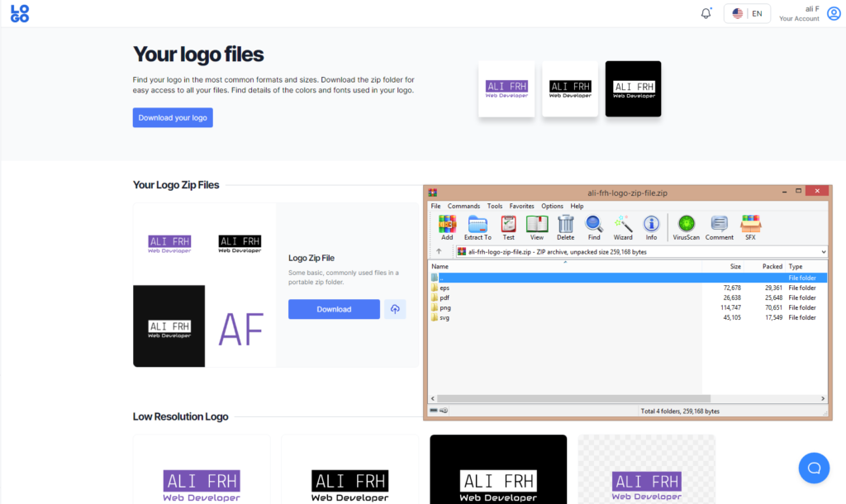846x504 pixels.
Task: Run the Test archive tool
Action: pyautogui.click(x=508, y=227)
